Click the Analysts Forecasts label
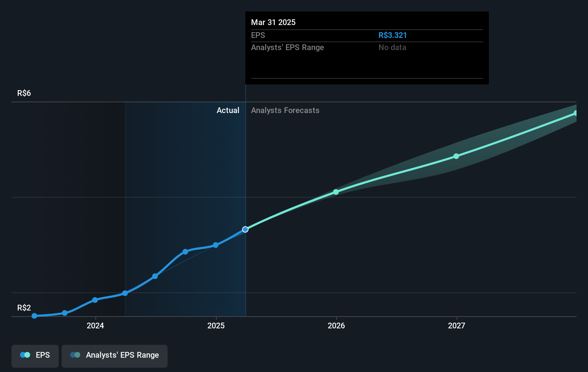The width and height of the screenshot is (588, 372). click(x=285, y=111)
